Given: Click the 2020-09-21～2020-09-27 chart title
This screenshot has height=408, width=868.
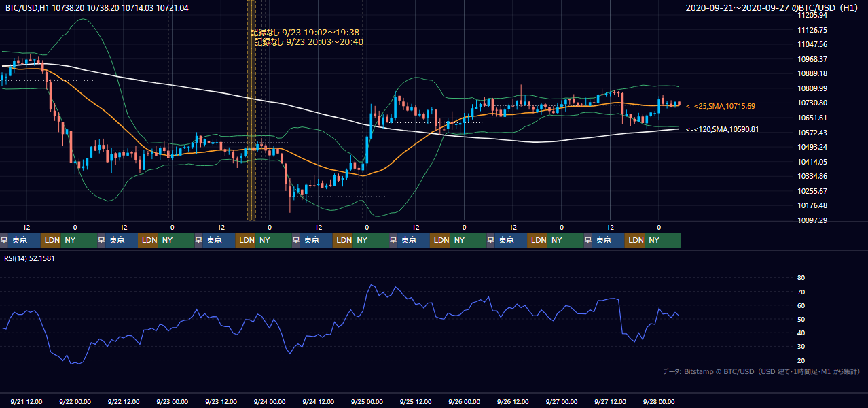Looking at the screenshot, I should tap(773, 7).
